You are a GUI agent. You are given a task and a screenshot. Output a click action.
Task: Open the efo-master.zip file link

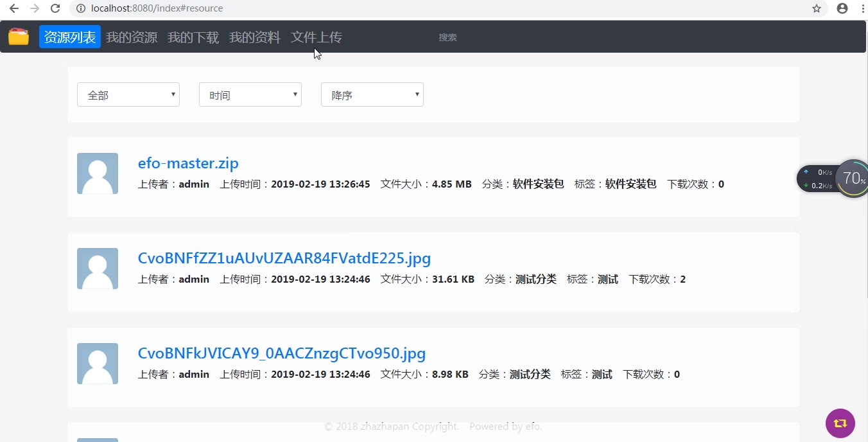188,163
